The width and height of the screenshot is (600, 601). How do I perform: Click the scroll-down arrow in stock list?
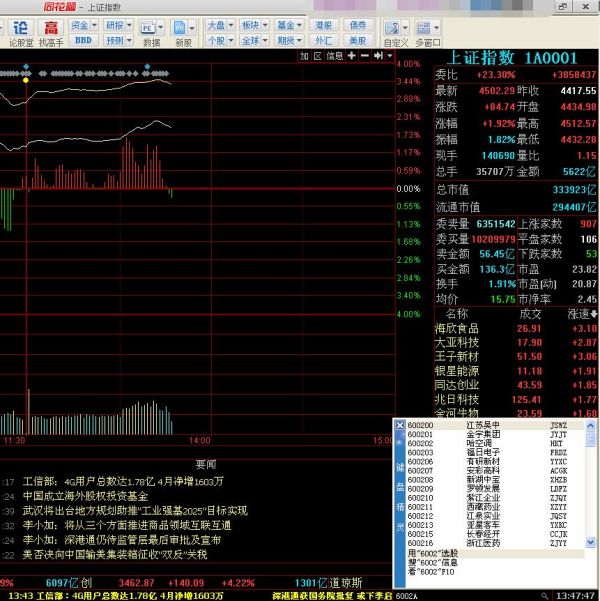[590, 542]
